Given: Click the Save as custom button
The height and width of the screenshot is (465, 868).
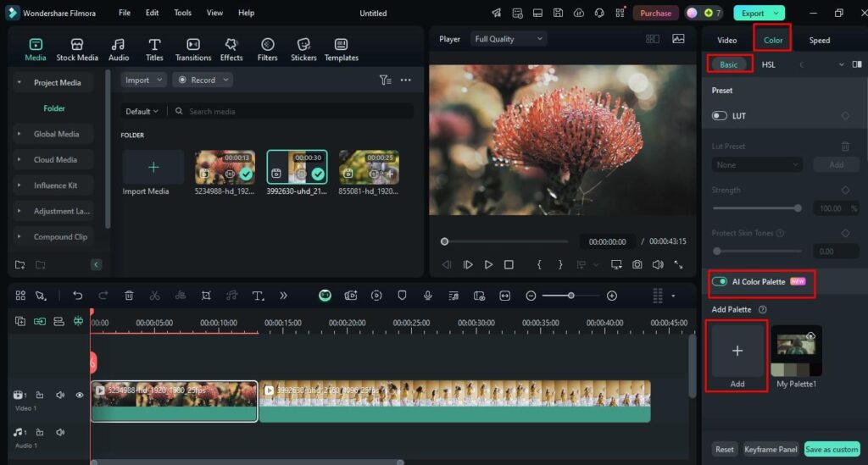Looking at the screenshot, I should pos(832,449).
